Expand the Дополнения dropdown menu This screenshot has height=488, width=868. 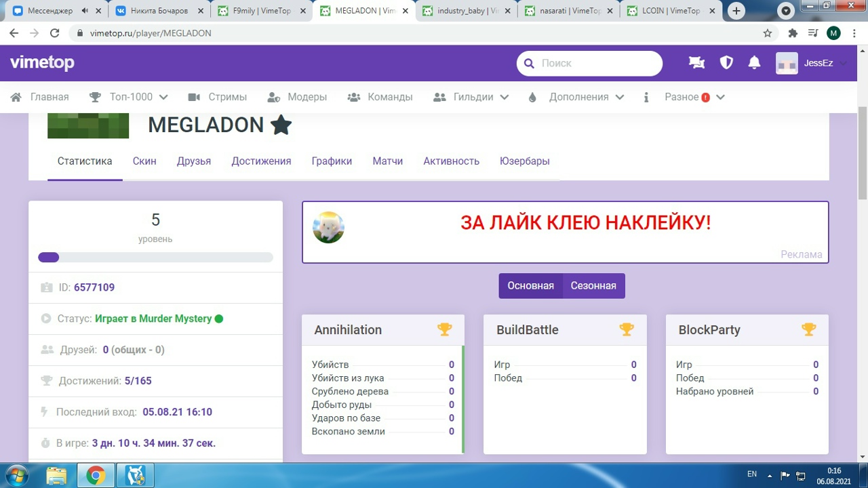point(576,97)
